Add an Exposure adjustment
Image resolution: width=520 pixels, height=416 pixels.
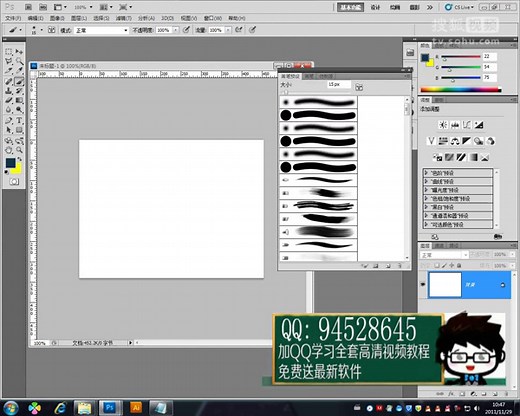point(479,125)
